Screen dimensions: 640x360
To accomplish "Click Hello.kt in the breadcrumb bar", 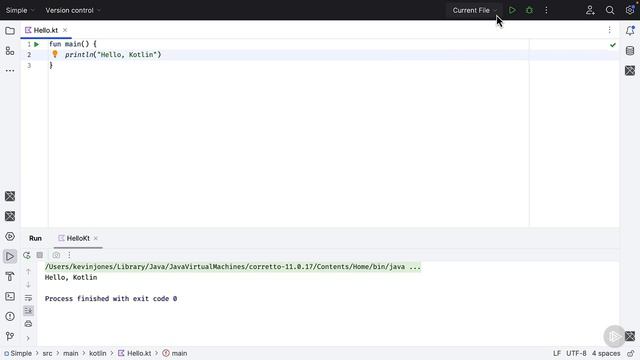I will (135, 353).
